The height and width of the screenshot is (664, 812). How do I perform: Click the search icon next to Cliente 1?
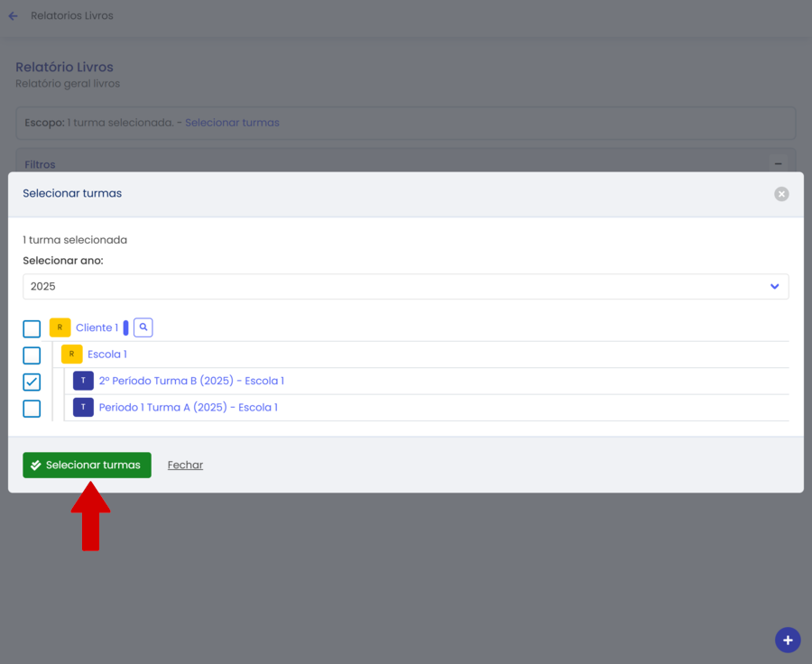[143, 327]
